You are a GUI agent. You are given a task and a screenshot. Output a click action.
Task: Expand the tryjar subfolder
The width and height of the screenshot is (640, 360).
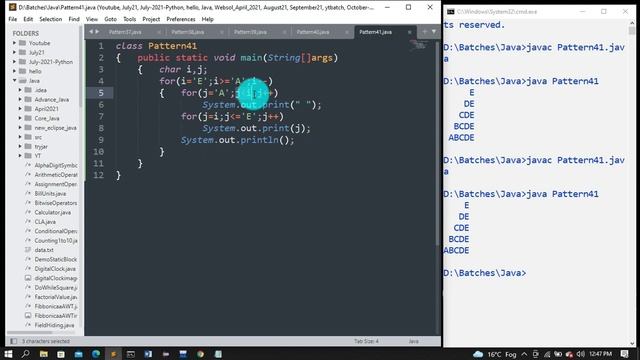(20, 146)
